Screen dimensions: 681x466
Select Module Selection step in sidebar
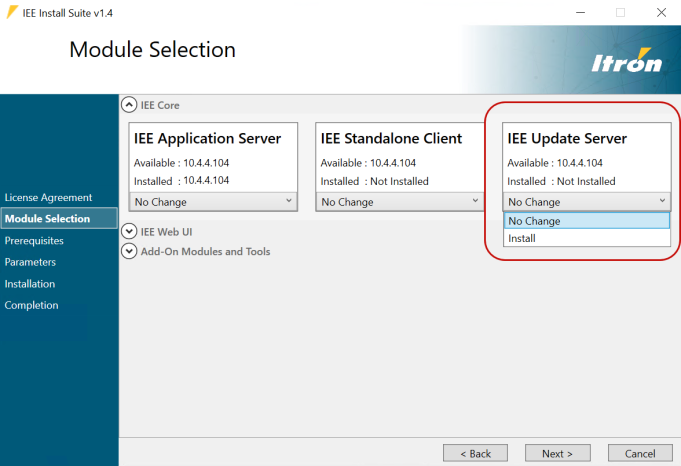(59, 218)
